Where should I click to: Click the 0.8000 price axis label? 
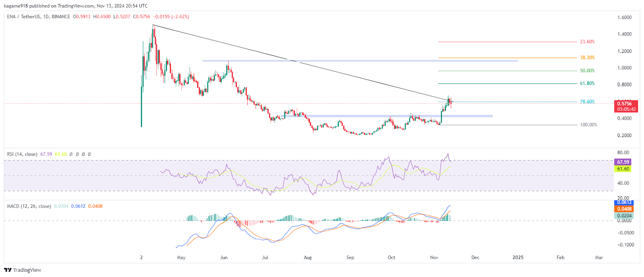click(624, 85)
